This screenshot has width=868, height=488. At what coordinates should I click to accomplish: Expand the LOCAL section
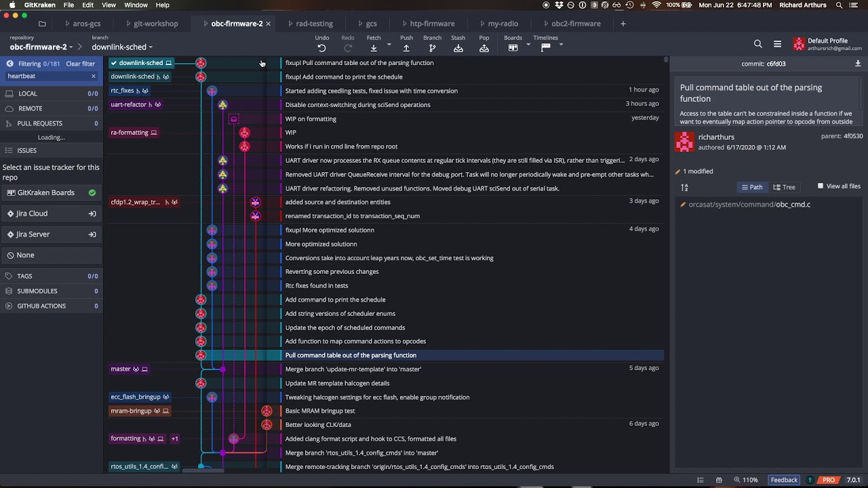coord(52,94)
